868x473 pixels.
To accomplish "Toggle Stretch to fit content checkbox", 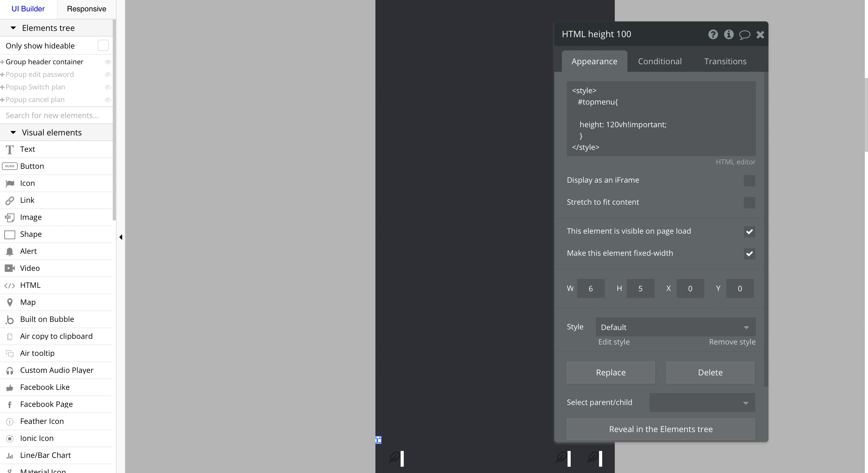I will point(749,202).
